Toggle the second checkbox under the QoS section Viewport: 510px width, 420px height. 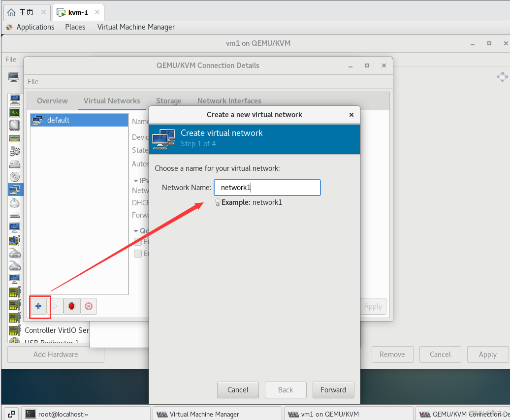138,254
